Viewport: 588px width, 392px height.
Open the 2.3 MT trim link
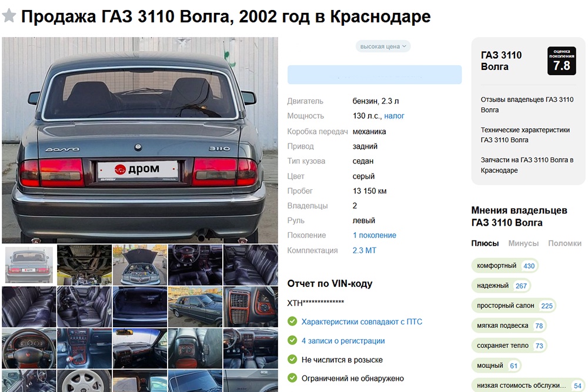364,250
